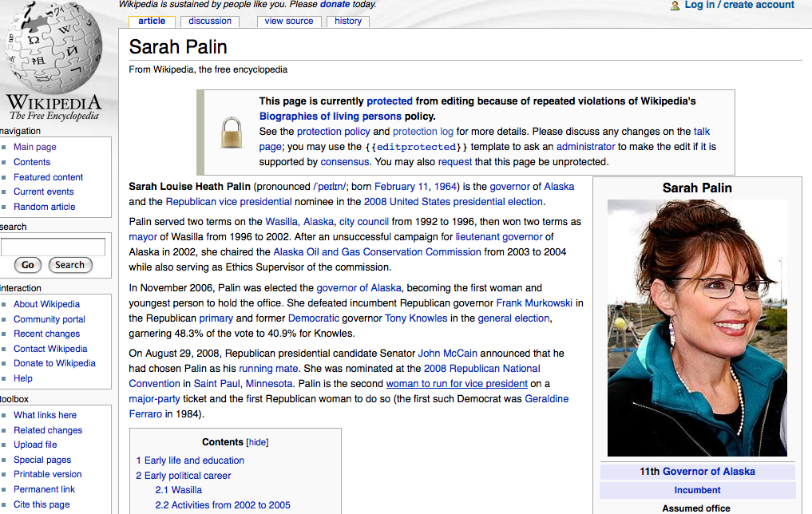Click the protected link in notice
Screen dimensions: 812x514
pos(390,101)
